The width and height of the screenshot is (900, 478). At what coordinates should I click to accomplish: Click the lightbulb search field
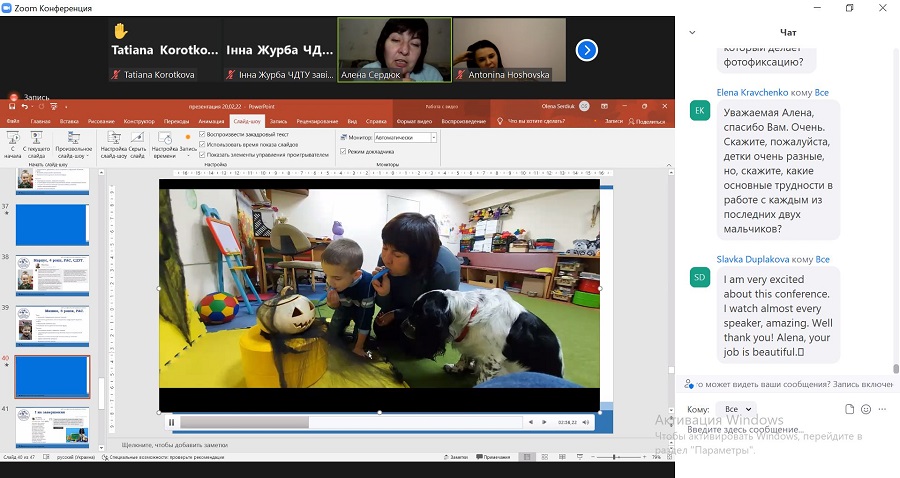[531, 121]
